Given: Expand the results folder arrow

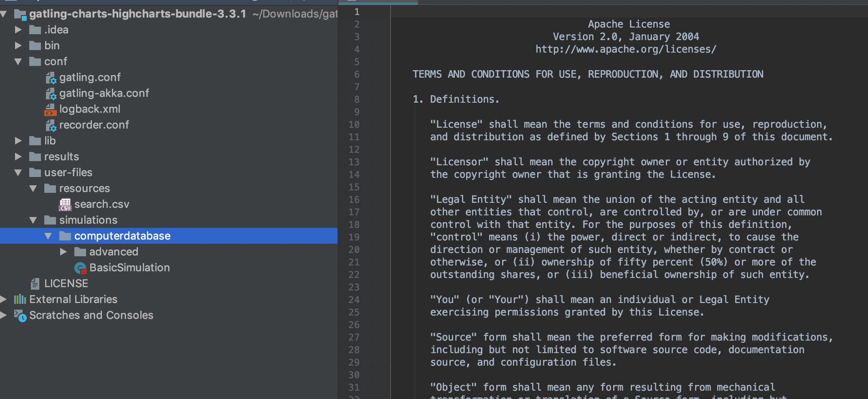Looking at the screenshot, I should tap(18, 157).
